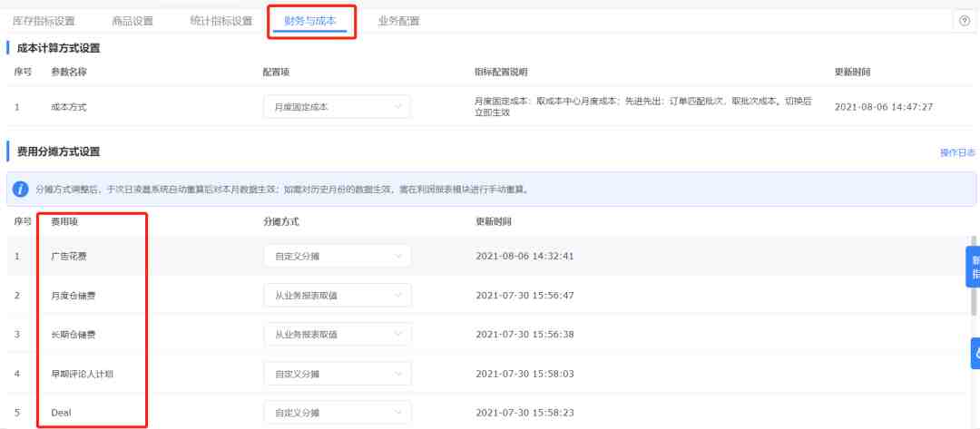Click the 成本计算方式设置 section heading

59,48
